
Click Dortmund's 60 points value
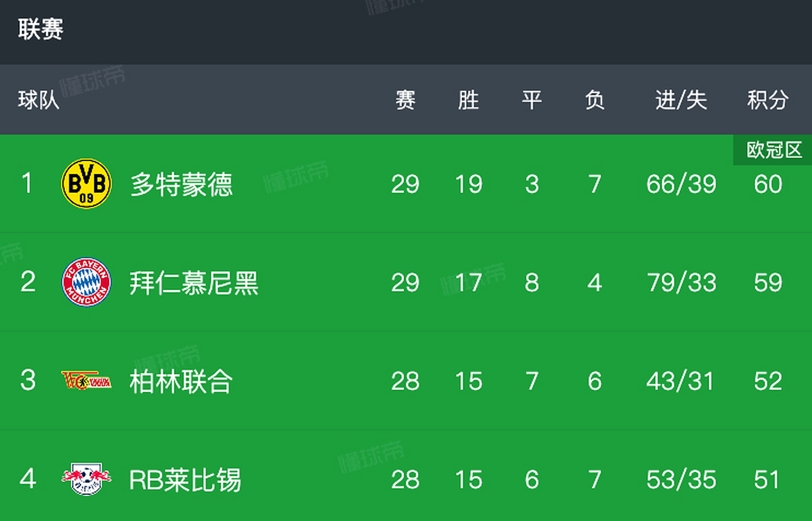pos(768,184)
